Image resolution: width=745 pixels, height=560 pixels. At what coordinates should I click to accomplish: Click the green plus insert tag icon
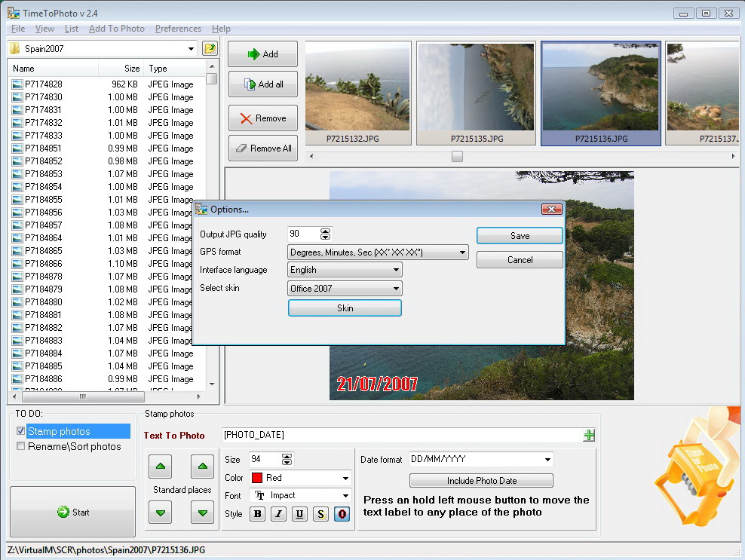589,435
